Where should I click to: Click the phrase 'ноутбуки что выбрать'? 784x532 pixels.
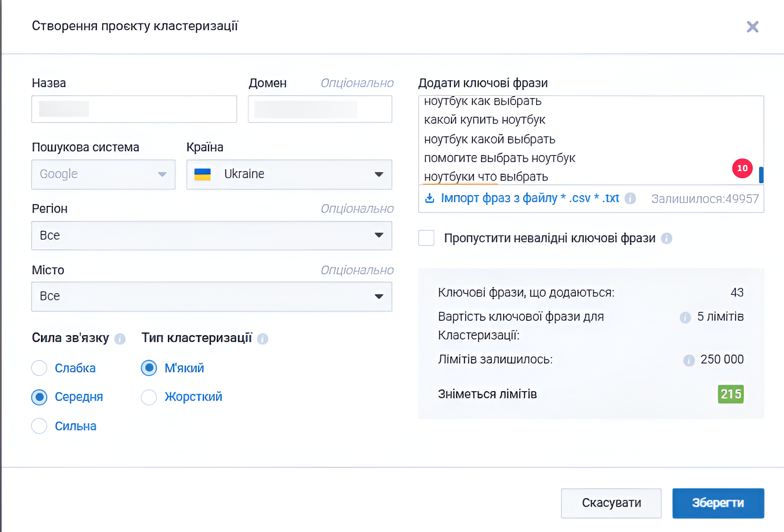point(486,177)
